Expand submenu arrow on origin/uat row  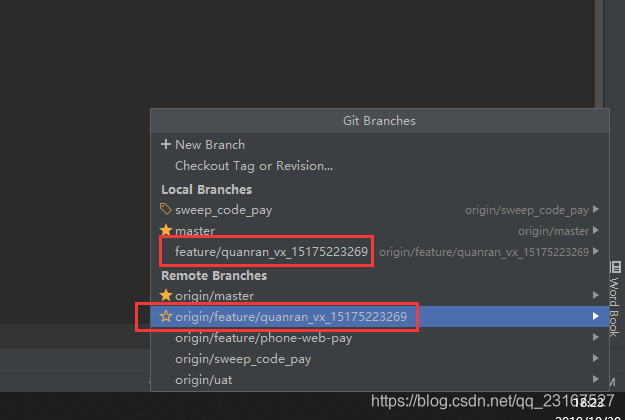[x=596, y=379]
